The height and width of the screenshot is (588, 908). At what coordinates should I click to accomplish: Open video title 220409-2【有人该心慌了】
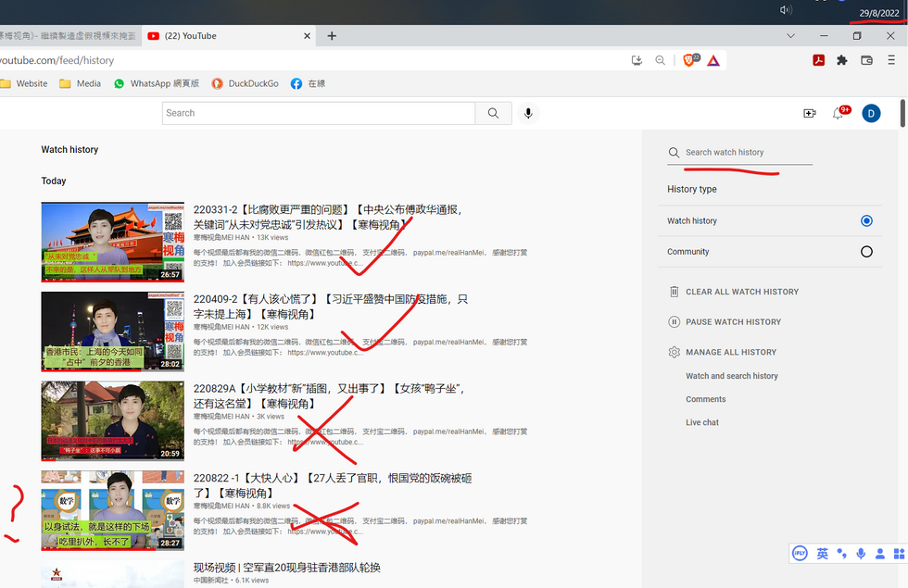[x=331, y=307]
